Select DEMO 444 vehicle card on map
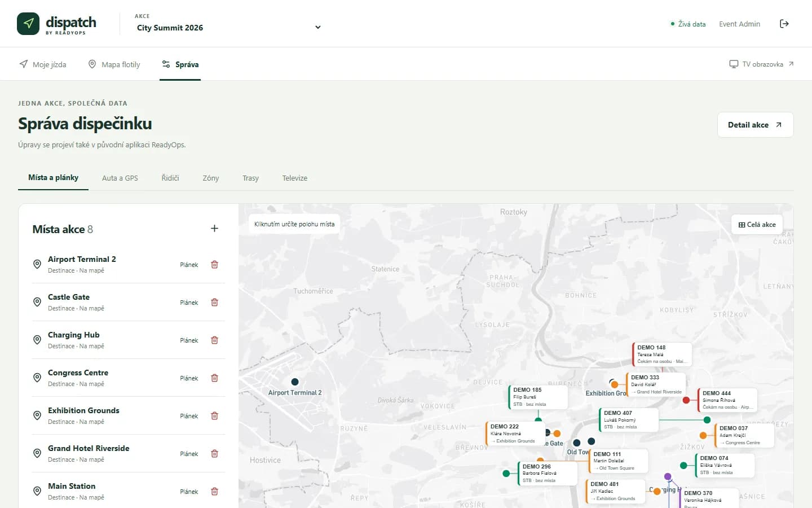 point(727,400)
